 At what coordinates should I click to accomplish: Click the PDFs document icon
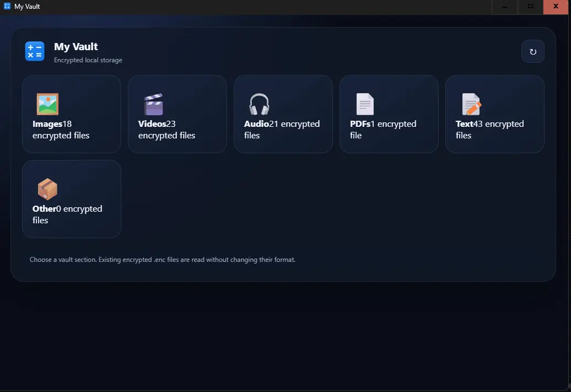click(365, 104)
